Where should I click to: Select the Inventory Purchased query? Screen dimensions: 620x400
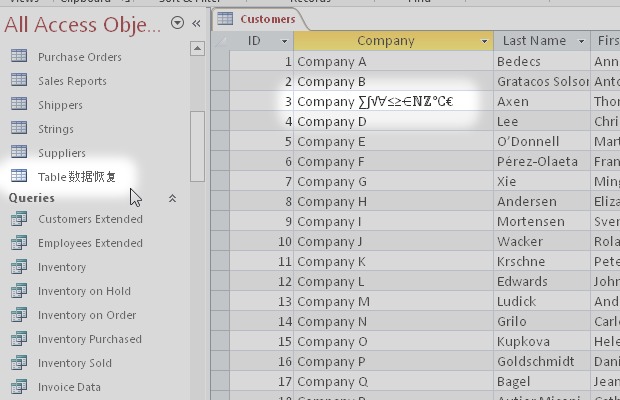(x=90, y=339)
